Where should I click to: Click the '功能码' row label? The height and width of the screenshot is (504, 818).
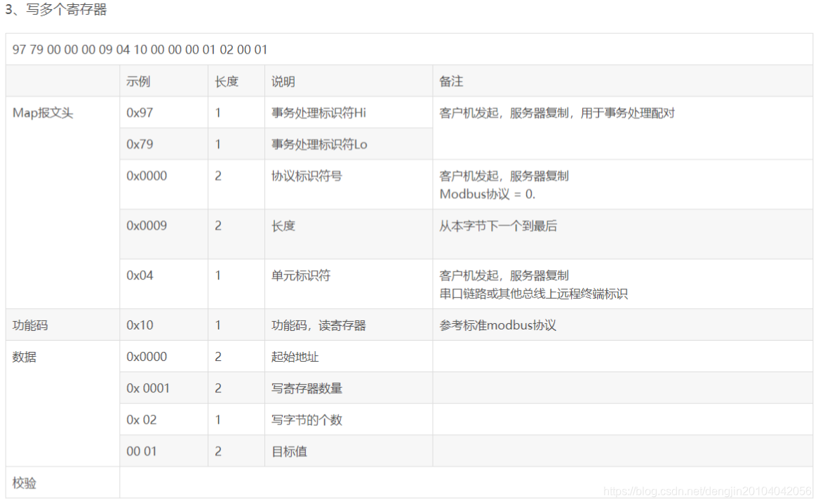pyautogui.click(x=30, y=325)
